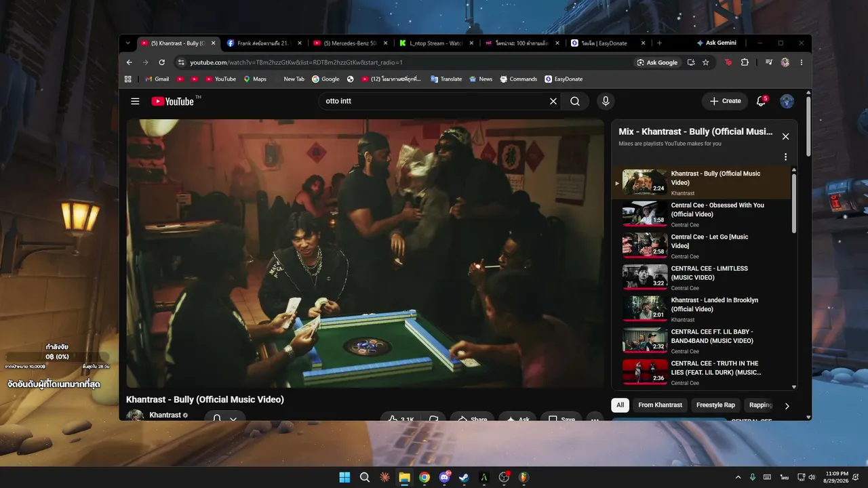This screenshot has height=488, width=868.
Task: Select the 'From Khantrast' filter chip
Action: tap(660, 405)
